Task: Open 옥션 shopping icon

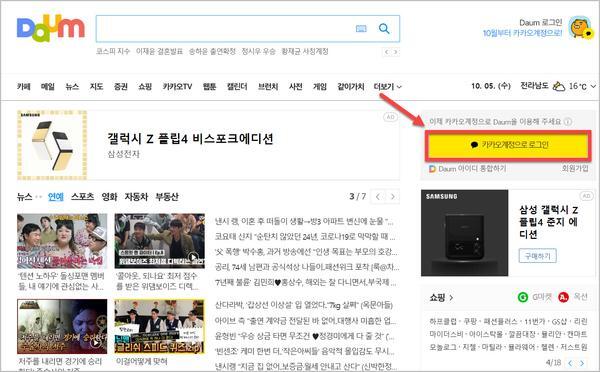Action: pos(563,297)
